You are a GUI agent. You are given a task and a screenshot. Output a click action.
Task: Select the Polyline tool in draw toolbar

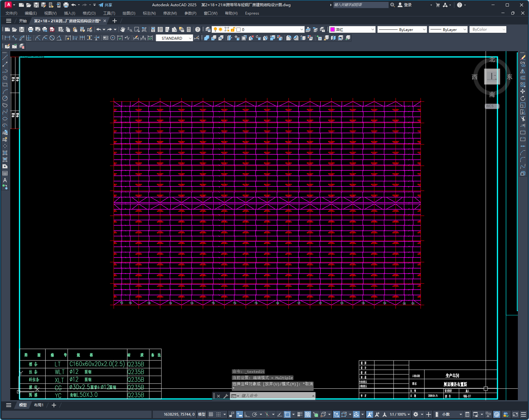(x=5, y=71)
